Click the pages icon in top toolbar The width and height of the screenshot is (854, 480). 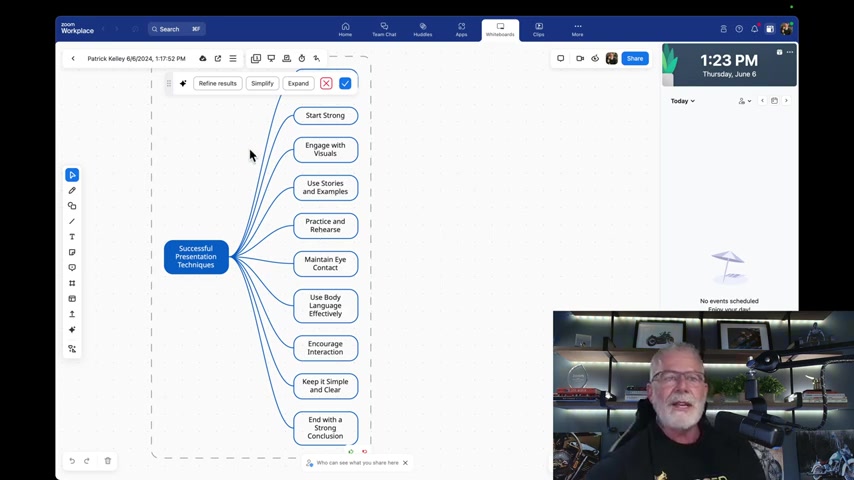pyautogui.click(x=255, y=58)
